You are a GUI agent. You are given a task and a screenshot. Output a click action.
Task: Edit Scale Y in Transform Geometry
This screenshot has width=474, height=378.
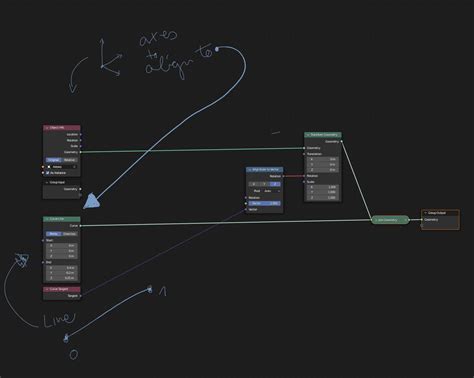(323, 192)
